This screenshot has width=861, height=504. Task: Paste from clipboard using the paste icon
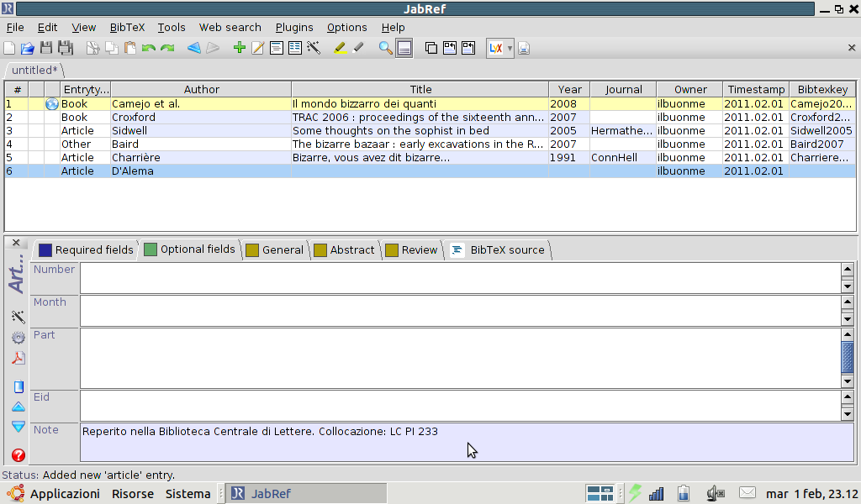coord(130,48)
